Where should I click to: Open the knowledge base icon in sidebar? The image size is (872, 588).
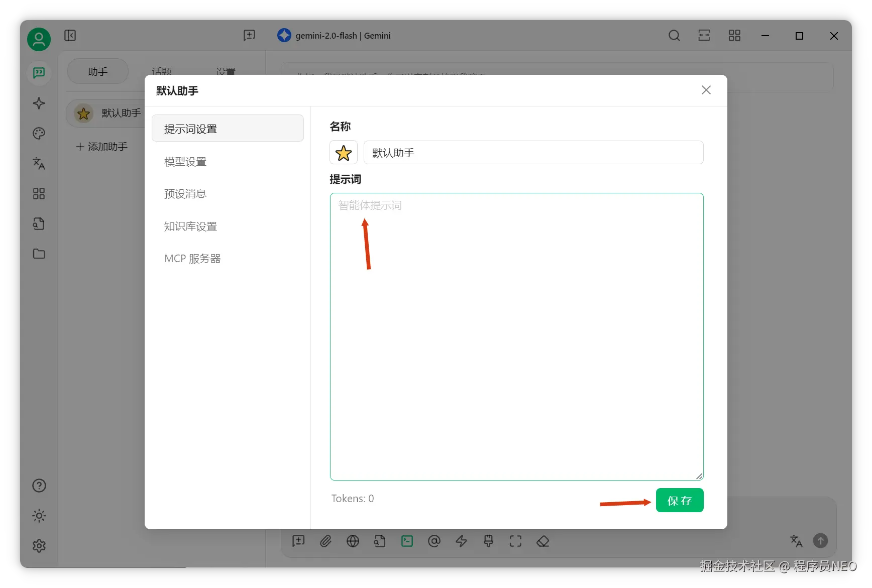click(x=39, y=224)
